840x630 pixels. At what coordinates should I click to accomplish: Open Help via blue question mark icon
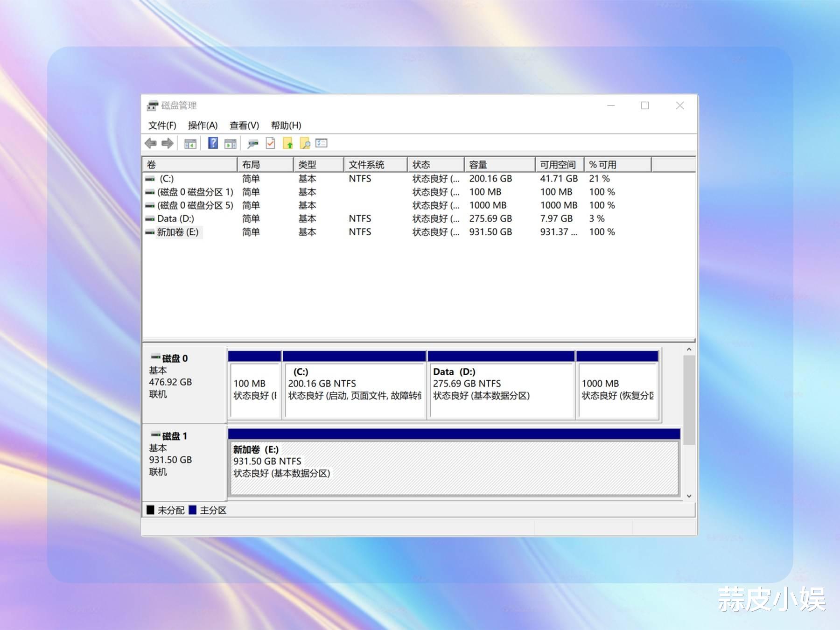point(213,143)
